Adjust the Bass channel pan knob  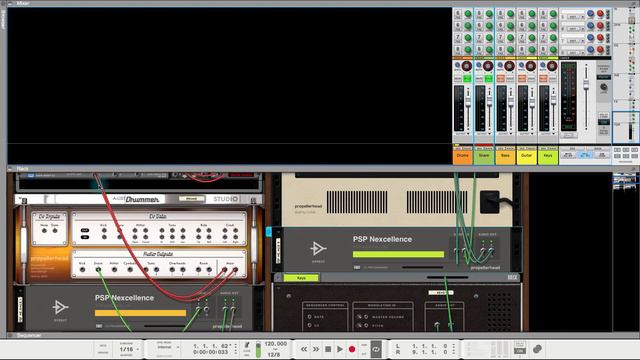coord(509,66)
